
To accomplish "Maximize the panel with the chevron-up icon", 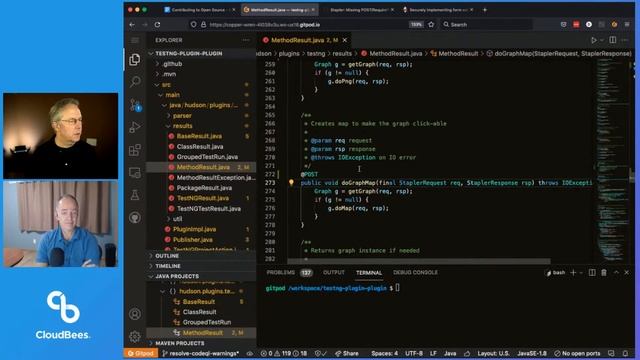I will coord(616,273).
